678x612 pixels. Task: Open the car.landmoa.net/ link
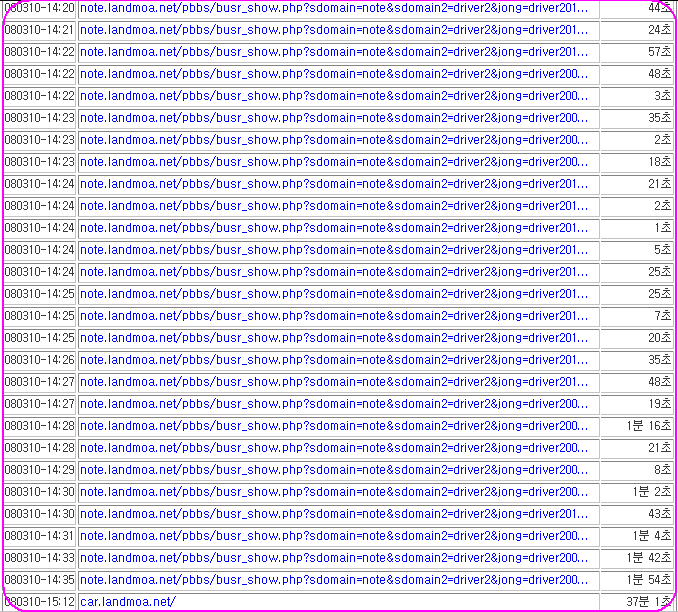(x=128, y=602)
